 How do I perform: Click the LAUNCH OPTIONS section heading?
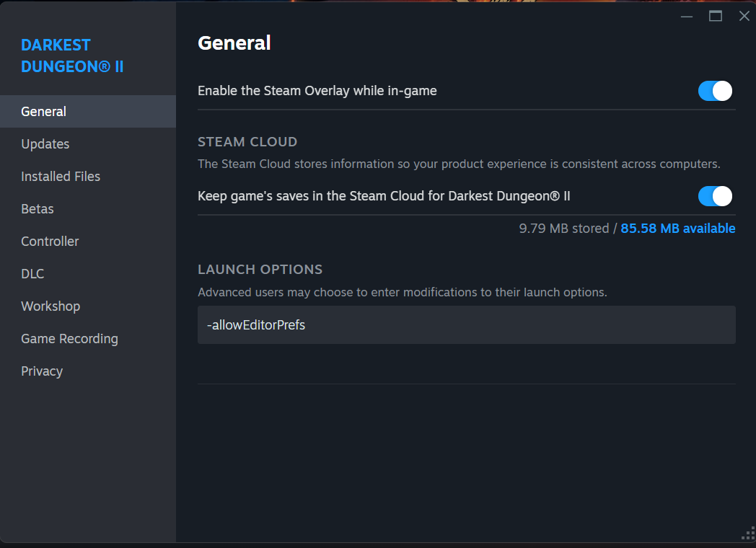(260, 270)
